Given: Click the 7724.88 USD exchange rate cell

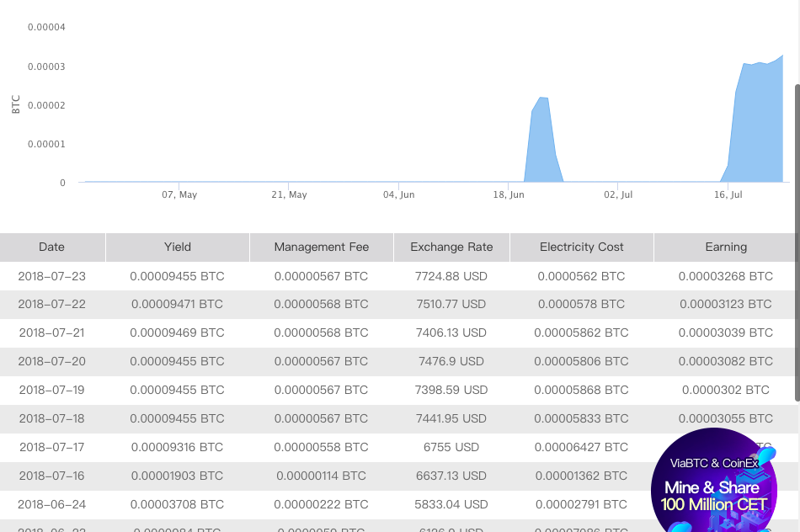Looking at the screenshot, I should click(x=451, y=276).
